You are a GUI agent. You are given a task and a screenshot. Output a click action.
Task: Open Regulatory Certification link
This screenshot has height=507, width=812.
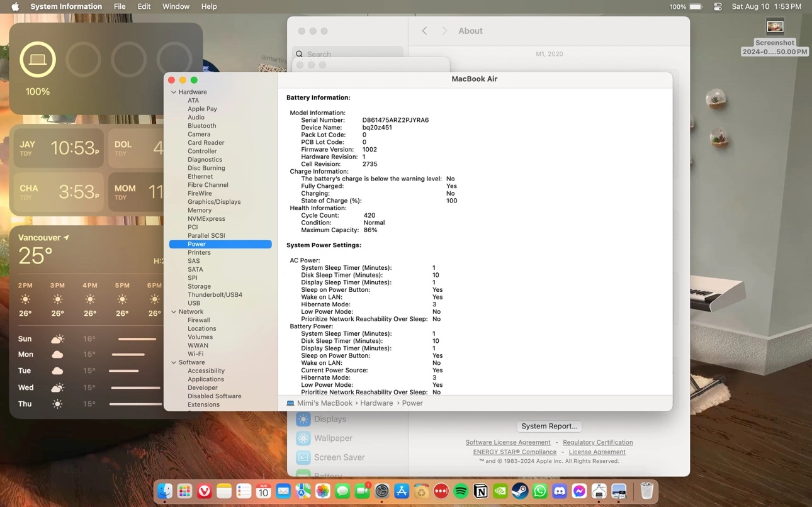point(598,442)
